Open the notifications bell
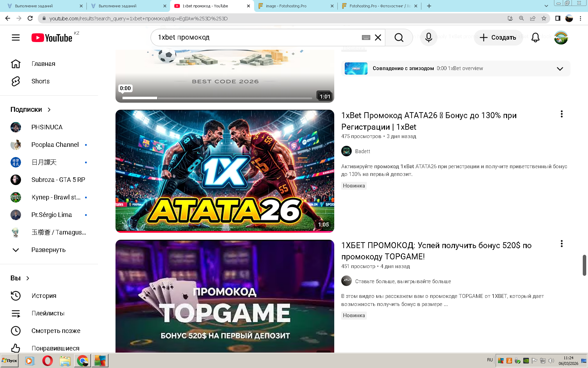This screenshot has width=588, height=368. tap(535, 38)
